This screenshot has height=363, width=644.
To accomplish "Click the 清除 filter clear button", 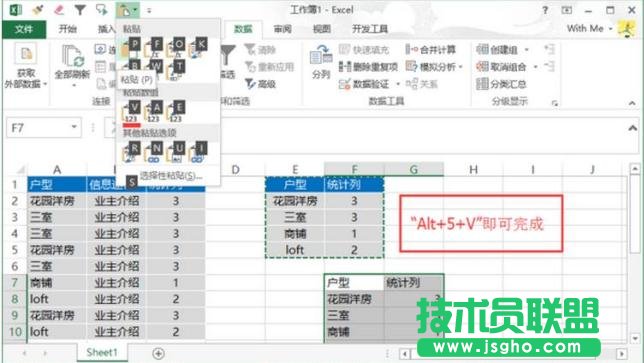I will (x=260, y=50).
